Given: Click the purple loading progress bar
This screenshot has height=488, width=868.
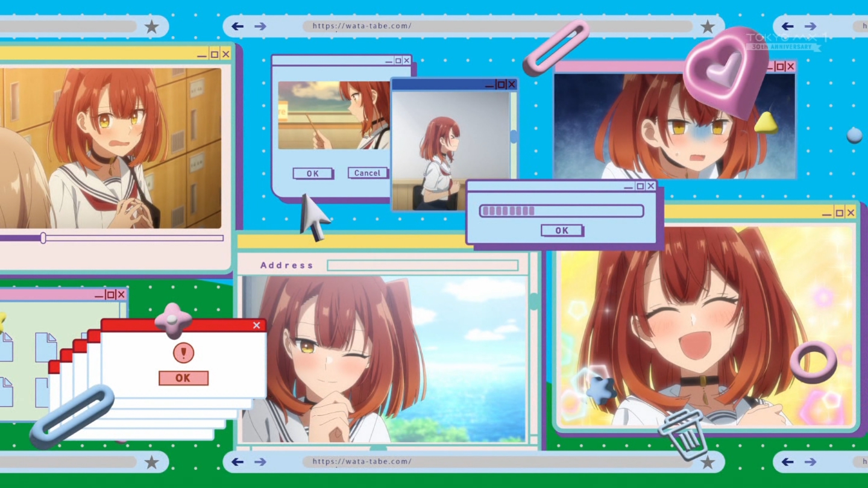Looking at the screenshot, I should 561,211.
